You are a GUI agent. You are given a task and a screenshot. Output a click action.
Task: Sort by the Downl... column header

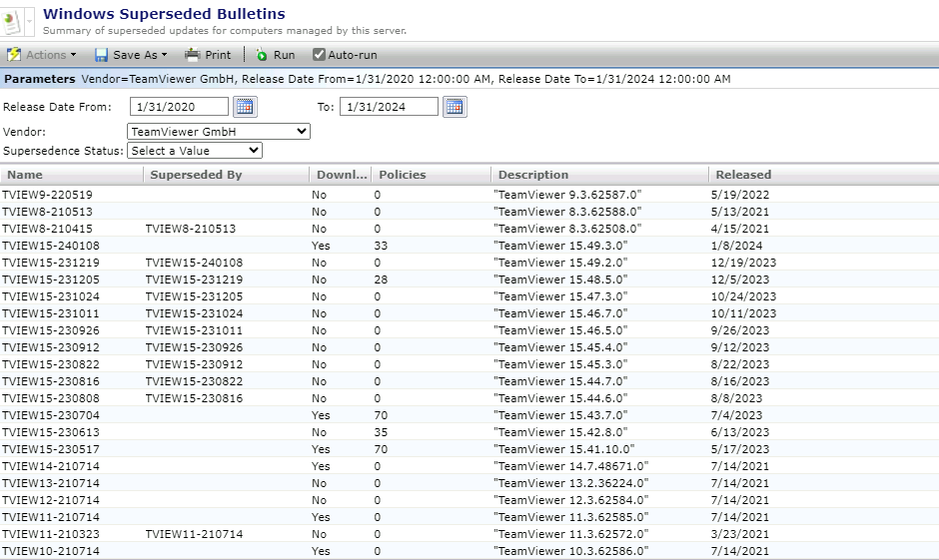tap(341, 175)
